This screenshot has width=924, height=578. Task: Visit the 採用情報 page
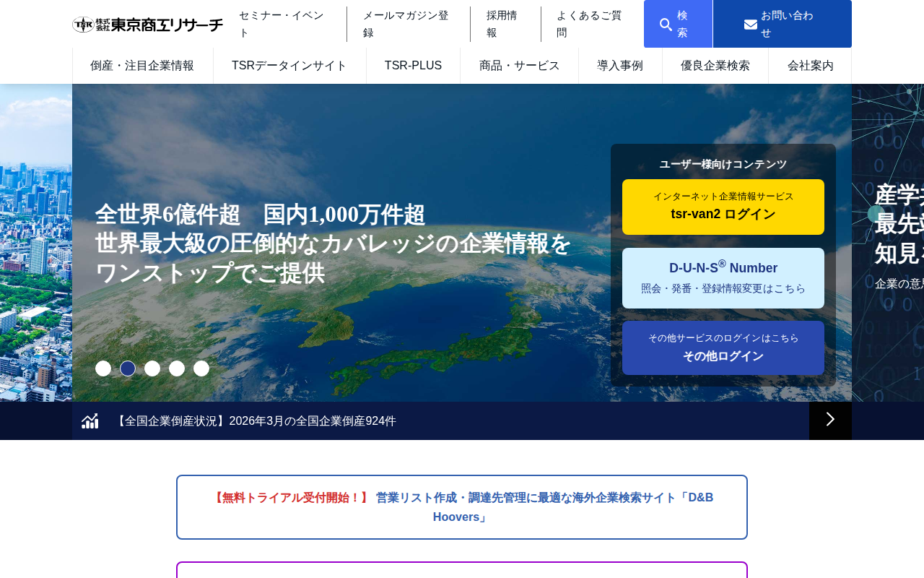[505, 24]
